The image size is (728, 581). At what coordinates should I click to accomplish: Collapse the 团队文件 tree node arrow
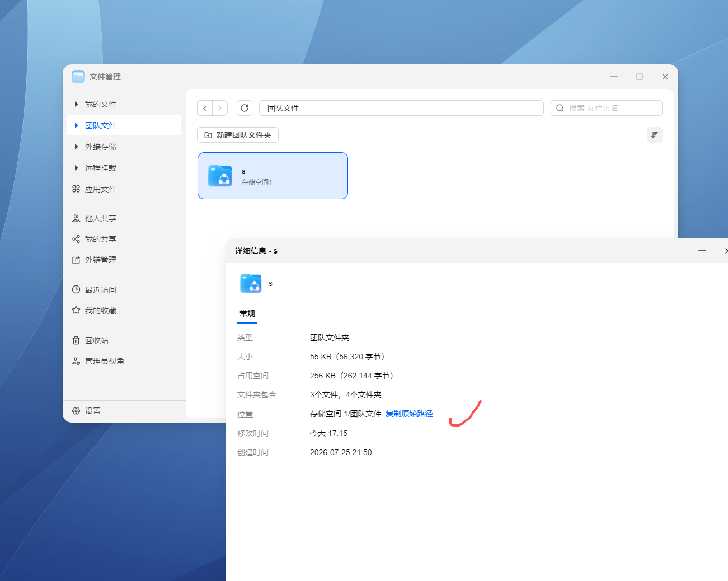(x=76, y=125)
